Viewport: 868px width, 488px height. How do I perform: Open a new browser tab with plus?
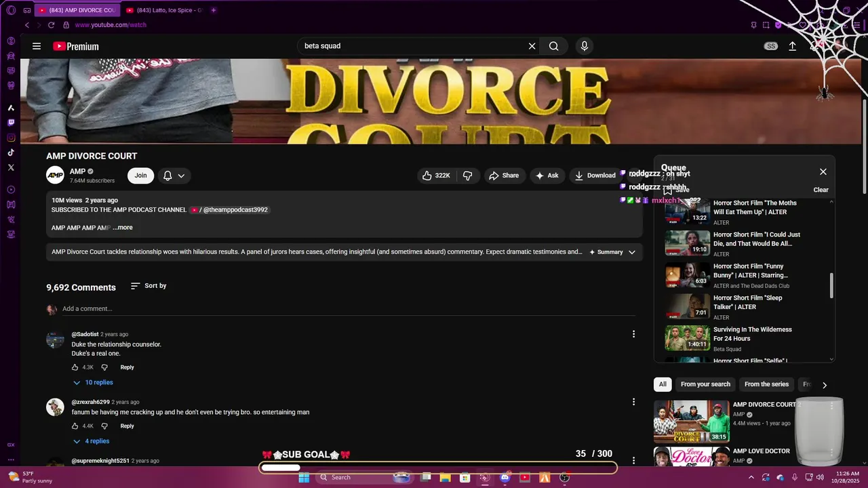214,10
